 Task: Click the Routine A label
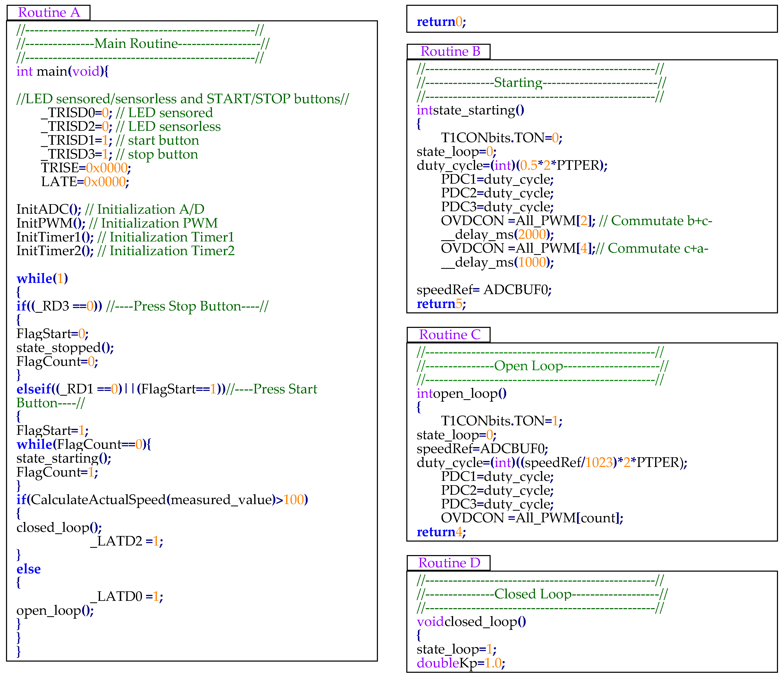point(48,12)
